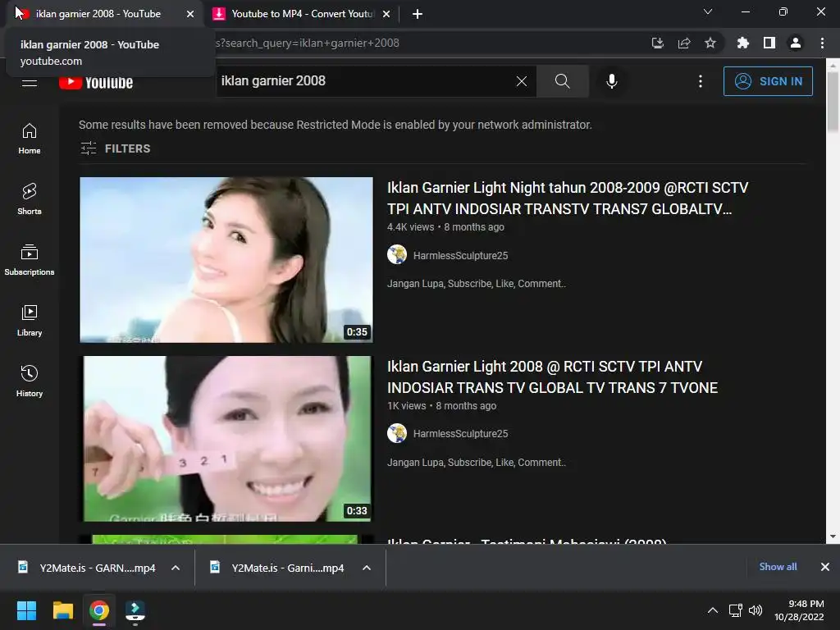Click channel avatar of second video
840x630 pixels.
[x=397, y=433]
